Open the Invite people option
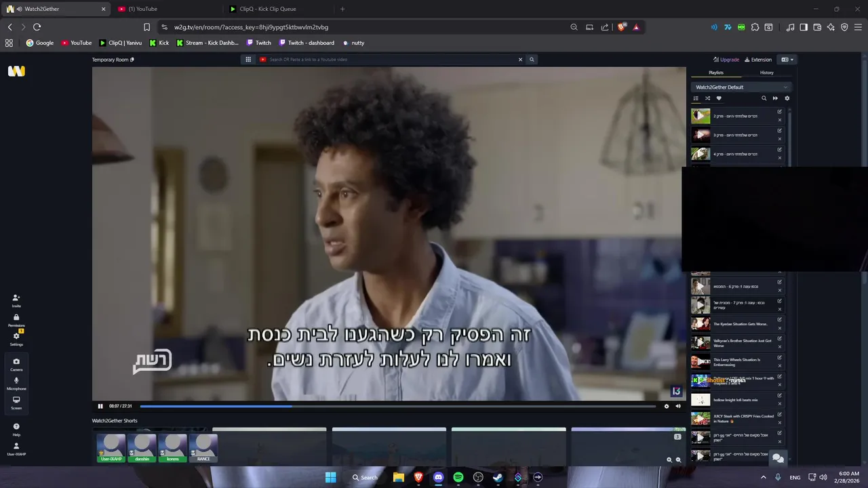The width and height of the screenshot is (868, 488). point(16,300)
